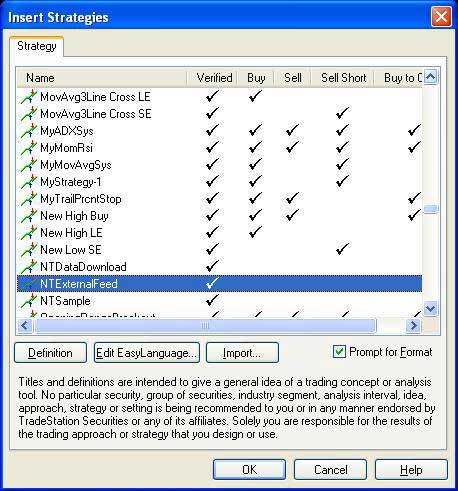
Task: Choose the MyTrailPrcntStop strategy icon
Action: [29, 199]
